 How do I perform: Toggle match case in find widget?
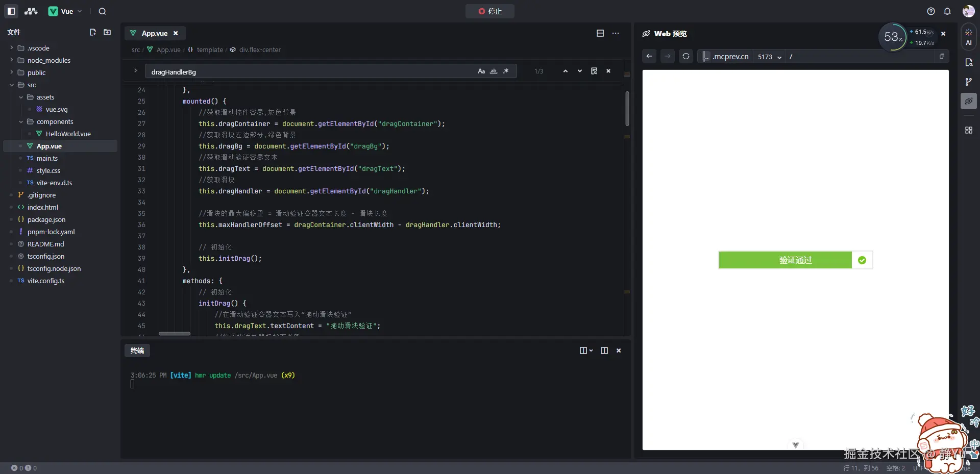[x=481, y=71]
